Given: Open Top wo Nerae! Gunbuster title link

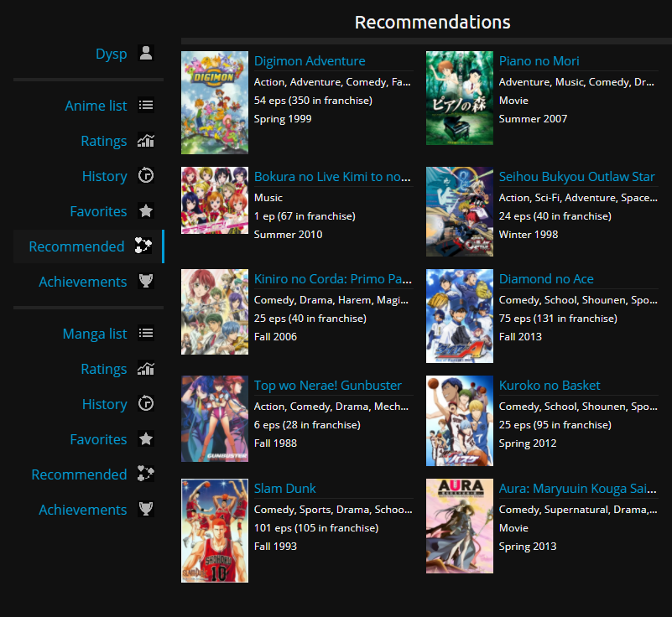Looking at the screenshot, I should (328, 386).
